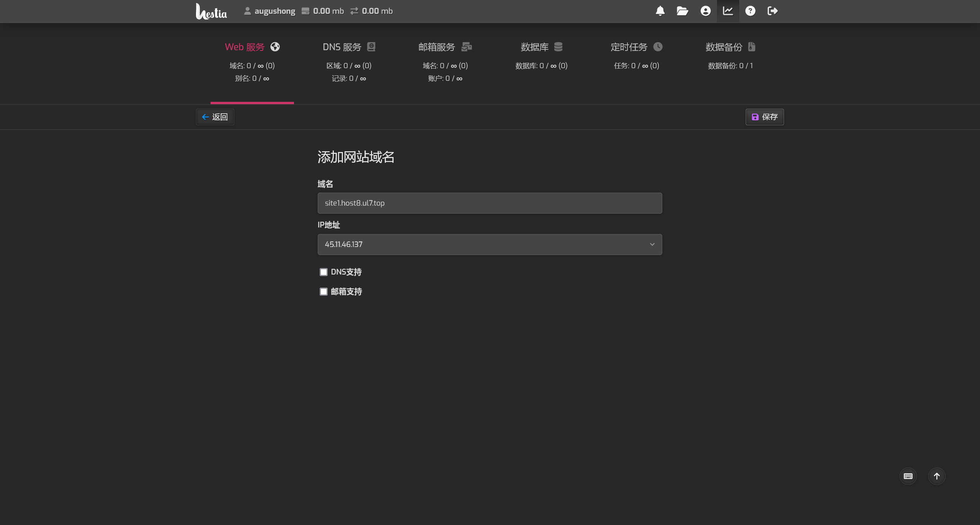Open the 数据库 tab
This screenshot has height=525, width=980.
pos(541,47)
